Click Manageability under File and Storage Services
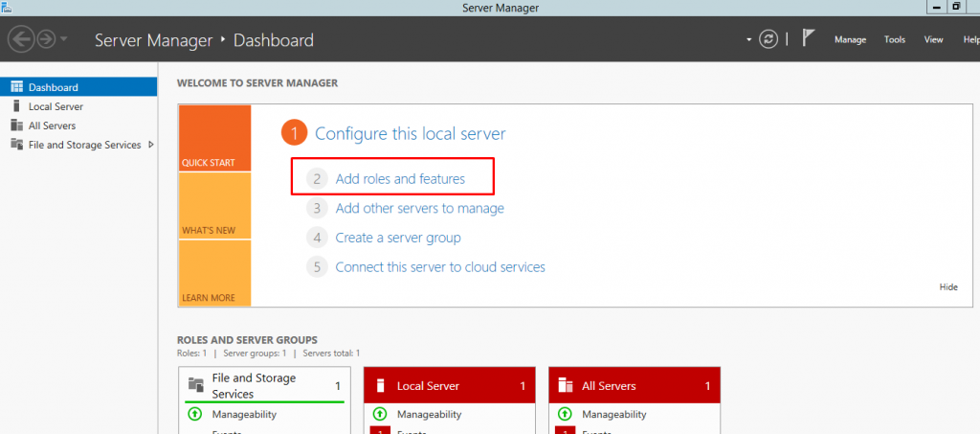Image resolution: width=980 pixels, height=434 pixels. 244,414
